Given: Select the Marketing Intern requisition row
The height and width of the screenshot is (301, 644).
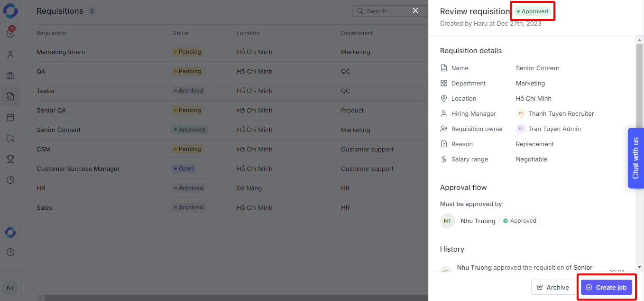Looking at the screenshot, I should [61, 52].
